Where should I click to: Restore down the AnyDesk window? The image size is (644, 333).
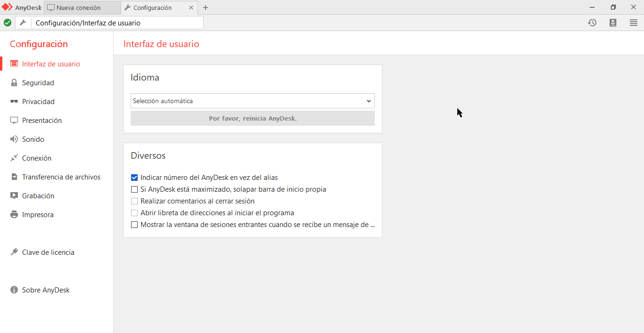pyautogui.click(x=613, y=7)
